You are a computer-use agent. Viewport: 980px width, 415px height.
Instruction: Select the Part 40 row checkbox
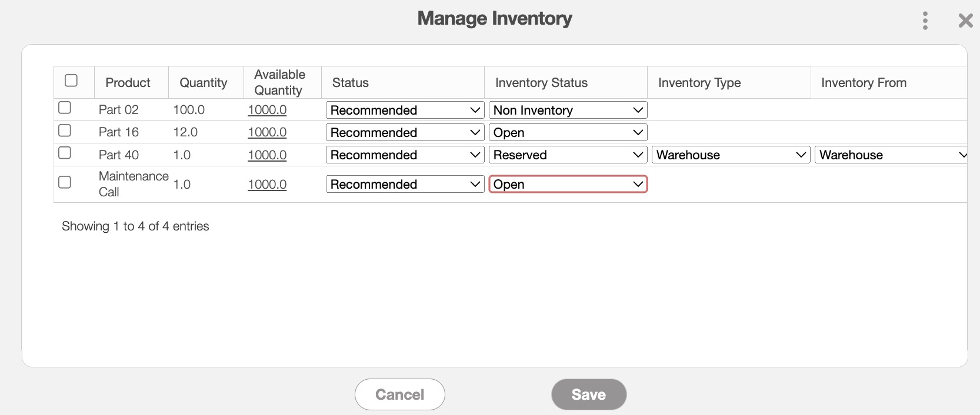pyautogui.click(x=65, y=153)
